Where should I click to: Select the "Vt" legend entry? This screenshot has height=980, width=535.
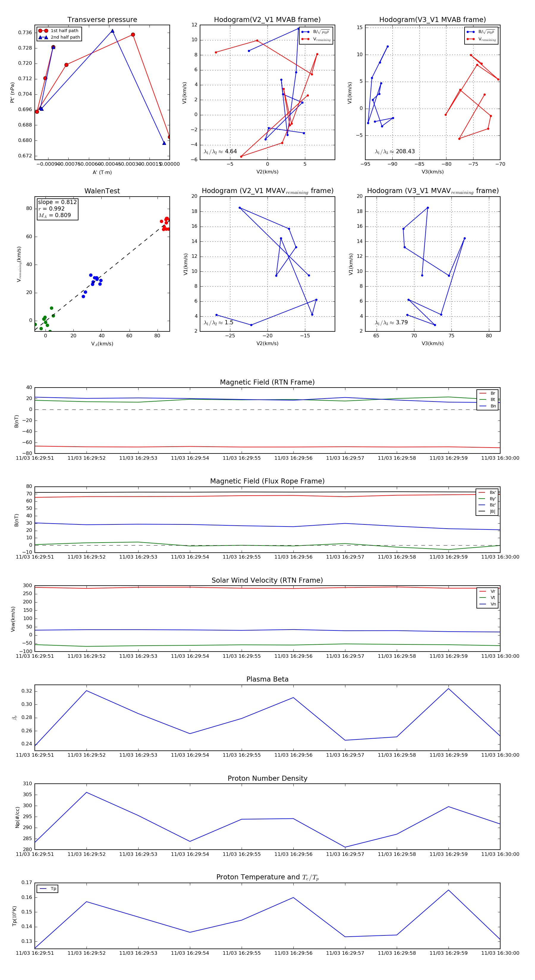pos(488,598)
